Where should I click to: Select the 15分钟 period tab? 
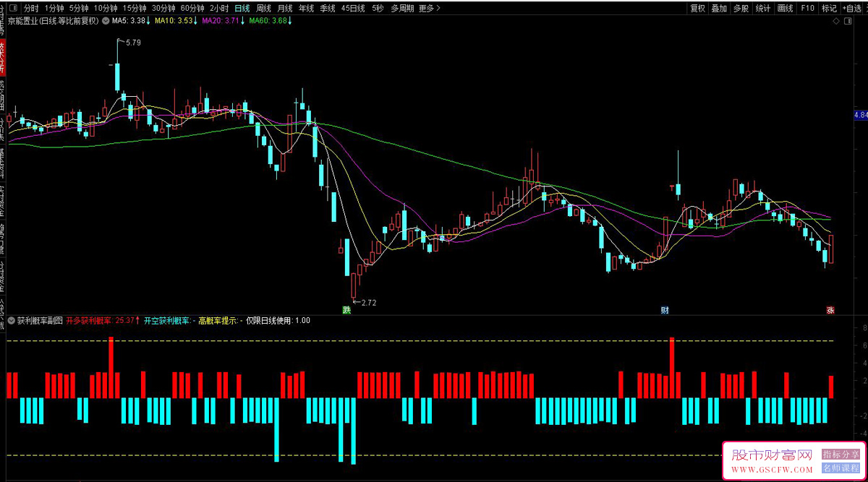tap(135, 9)
